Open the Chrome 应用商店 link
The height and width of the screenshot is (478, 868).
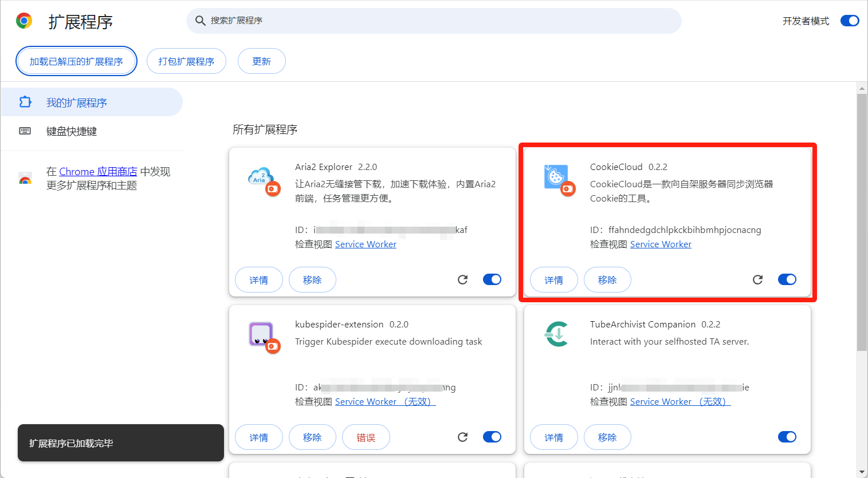[x=98, y=171]
